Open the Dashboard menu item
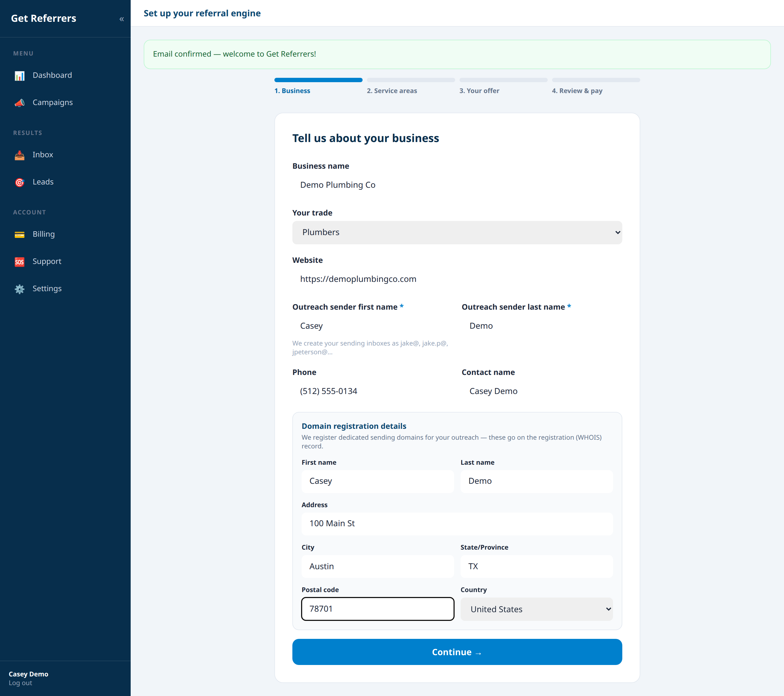The image size is (784, 696). 65,75
